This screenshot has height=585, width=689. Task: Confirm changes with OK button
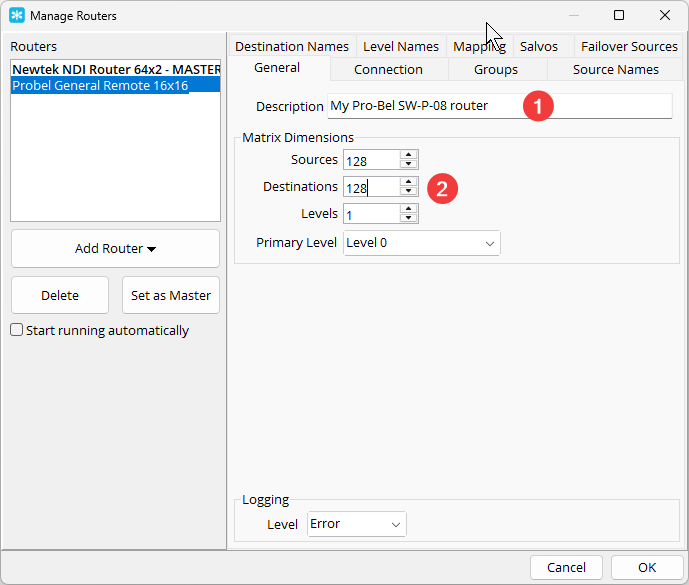pos(647,567)
